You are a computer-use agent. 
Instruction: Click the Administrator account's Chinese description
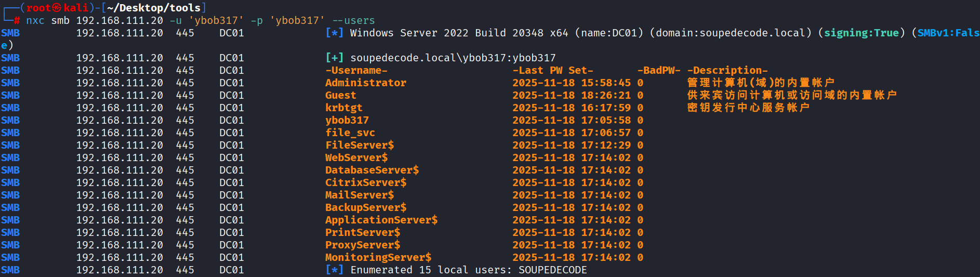point(761,83)
